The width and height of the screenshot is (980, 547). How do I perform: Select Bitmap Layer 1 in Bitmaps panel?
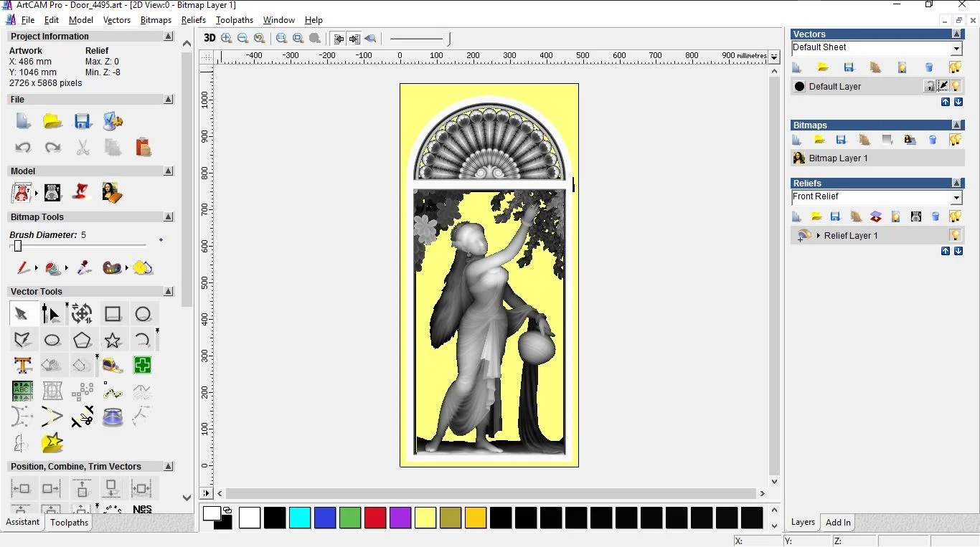pos(838,158)
